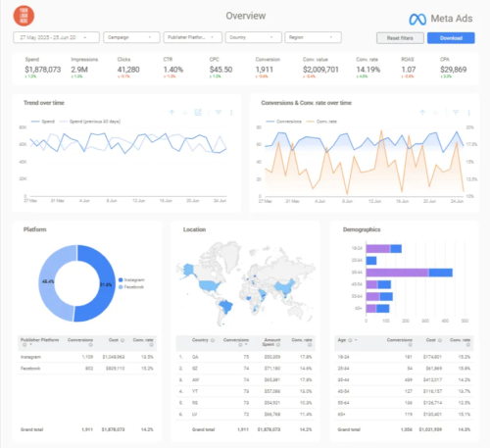
Task: Click info icon next to Cost in Demographics table
Action: coord(440,340)
